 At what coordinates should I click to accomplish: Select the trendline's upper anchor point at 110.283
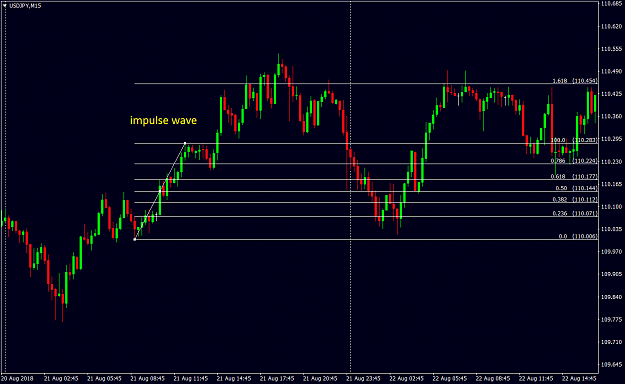click(x=185, y=143)
